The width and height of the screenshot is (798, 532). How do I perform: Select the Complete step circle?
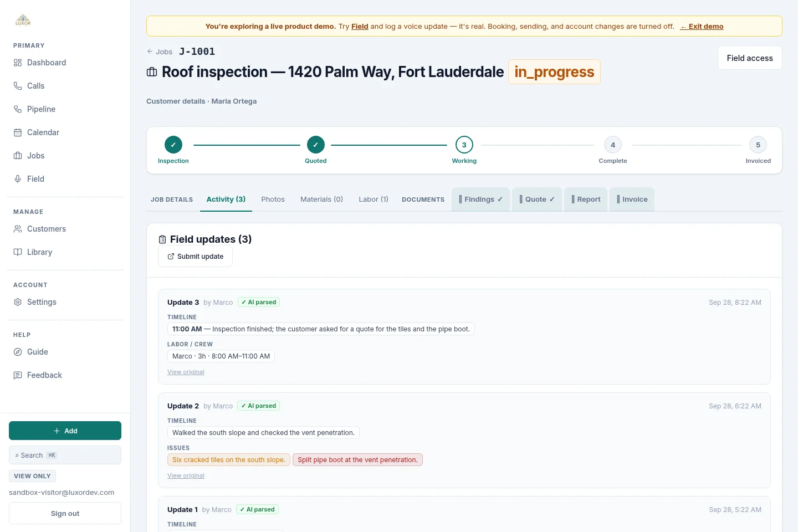pos(613,145)
